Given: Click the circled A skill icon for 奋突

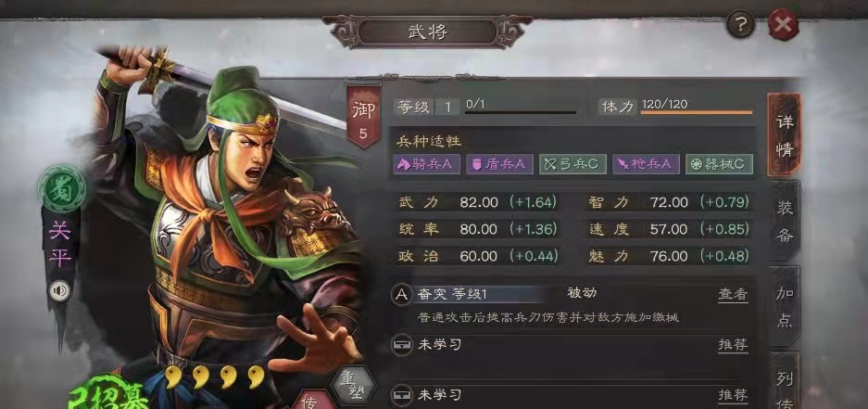Looking at the screenshot, I should click(x=402, y=294).
